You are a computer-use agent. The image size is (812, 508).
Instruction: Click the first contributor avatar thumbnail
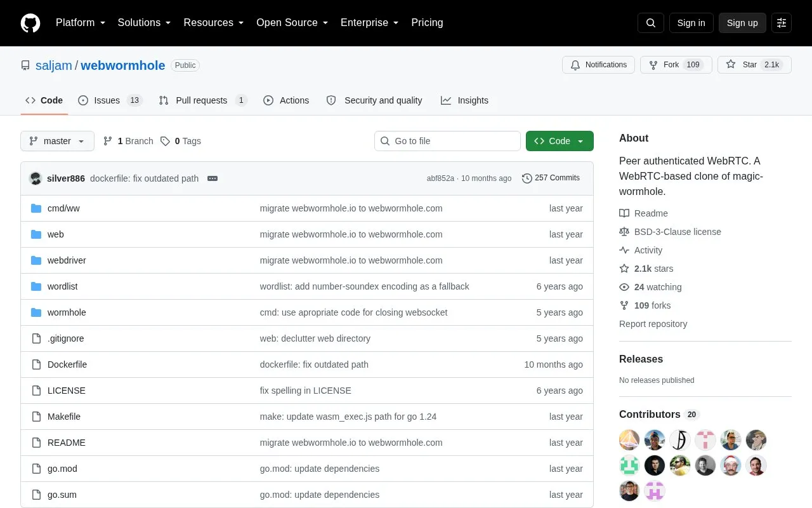(x=629, y=440)
